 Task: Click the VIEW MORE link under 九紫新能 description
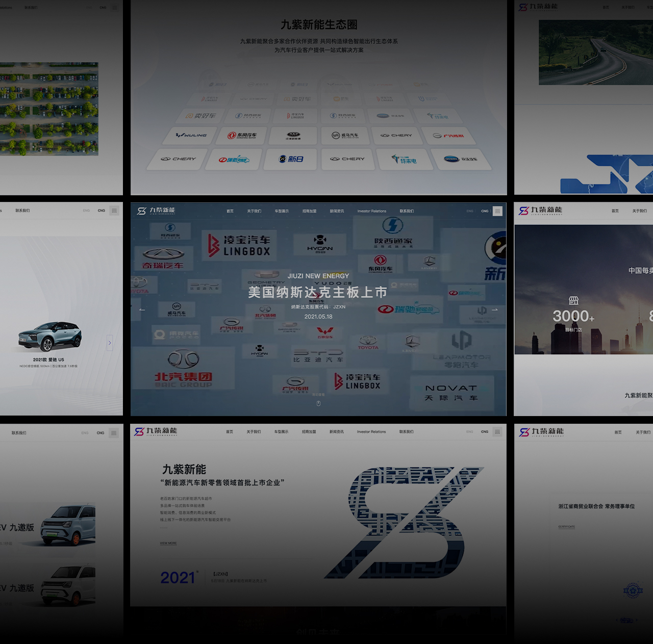(168, 543)
